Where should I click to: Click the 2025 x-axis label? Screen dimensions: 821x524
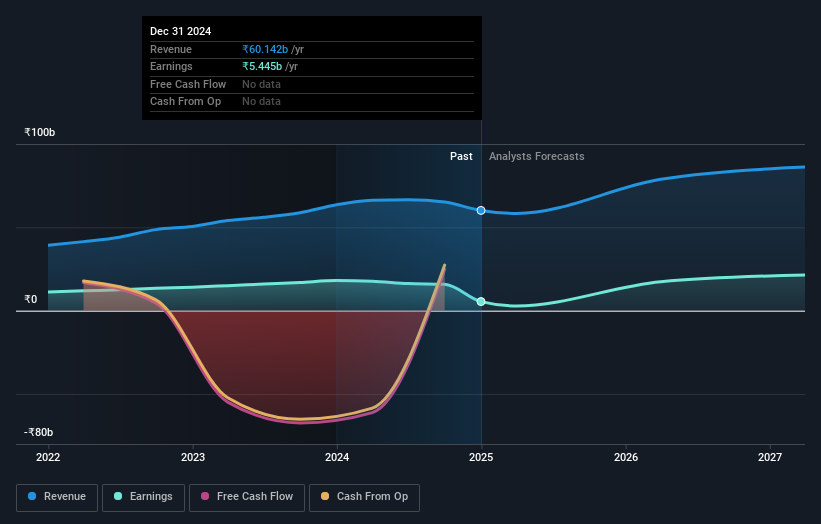pyautogui.click(x=481, y=458)
